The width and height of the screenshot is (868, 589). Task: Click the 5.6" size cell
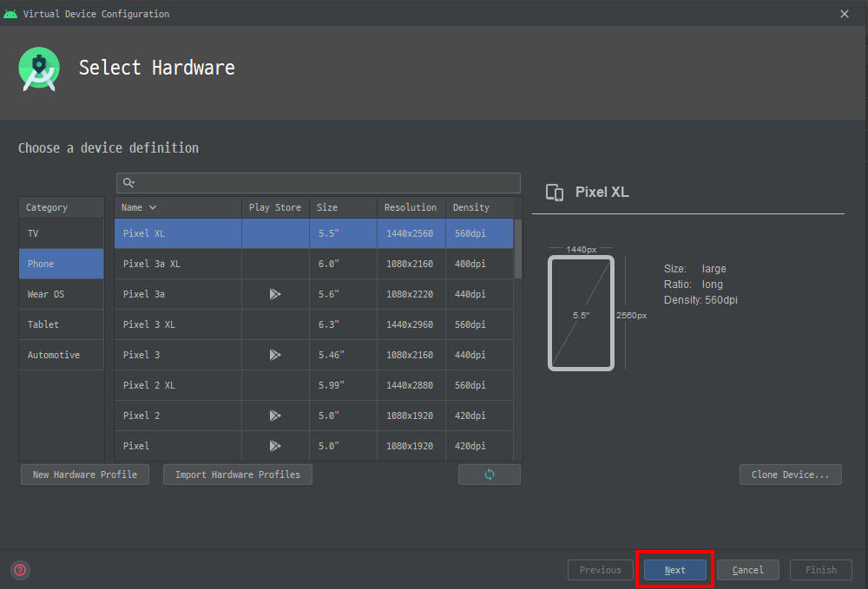[x=343, y=294]
